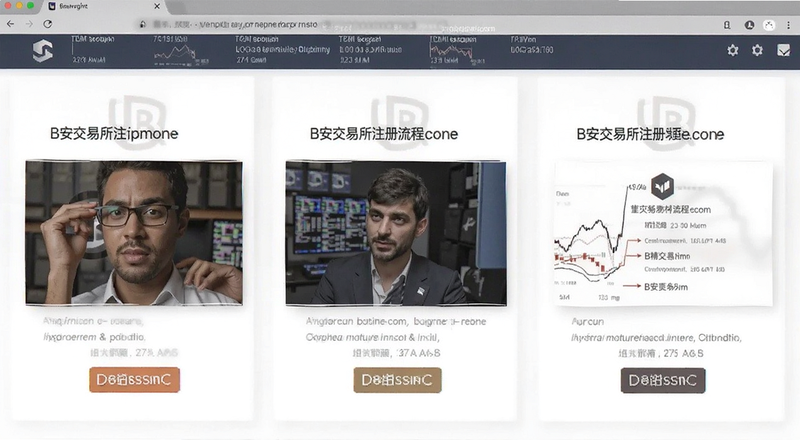The height and width of the screenshot is (440, 800).
Task: Click middle card title ending '流程cone'
Action: tap(384, 134)
